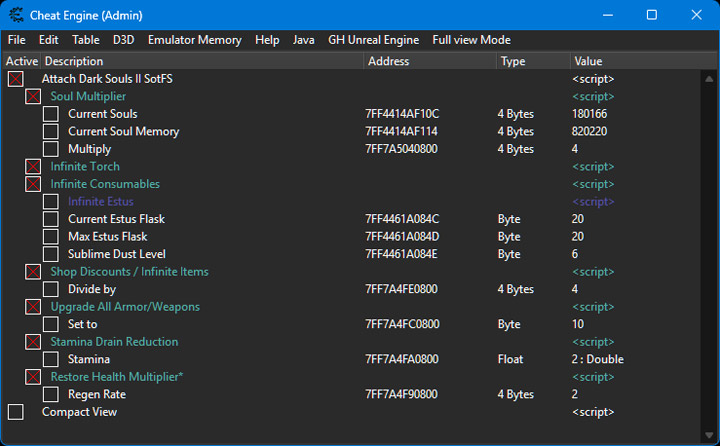Disable Restore Health Multiplier checkbox
Screen dimensions: 720x446
(33, 377)
